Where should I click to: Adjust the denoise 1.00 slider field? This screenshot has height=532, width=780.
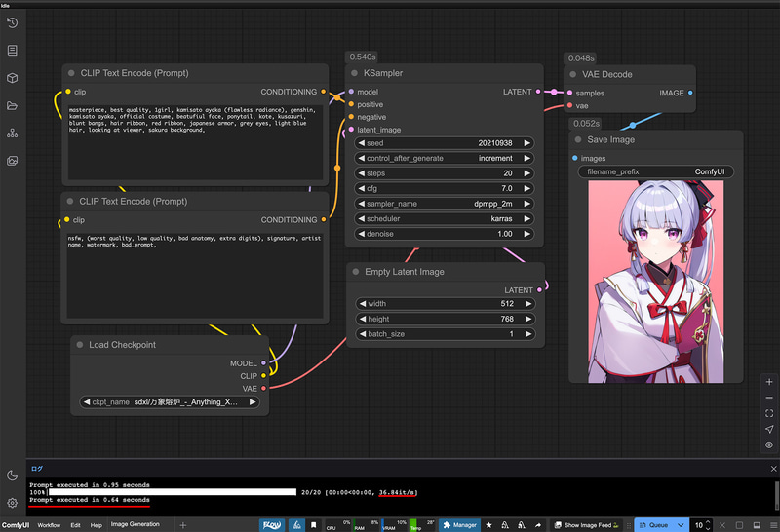tap(445, 234)
